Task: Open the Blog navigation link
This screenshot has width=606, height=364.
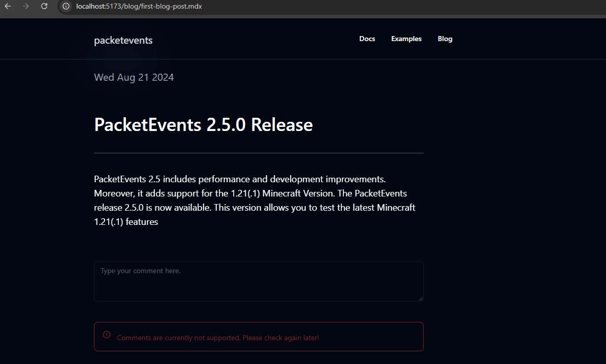Action: (445, 39)
